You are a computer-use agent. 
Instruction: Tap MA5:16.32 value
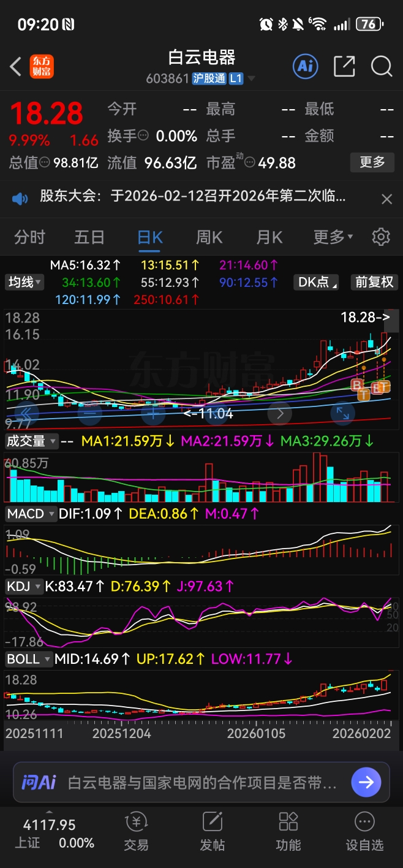click(x=85, y=265)
